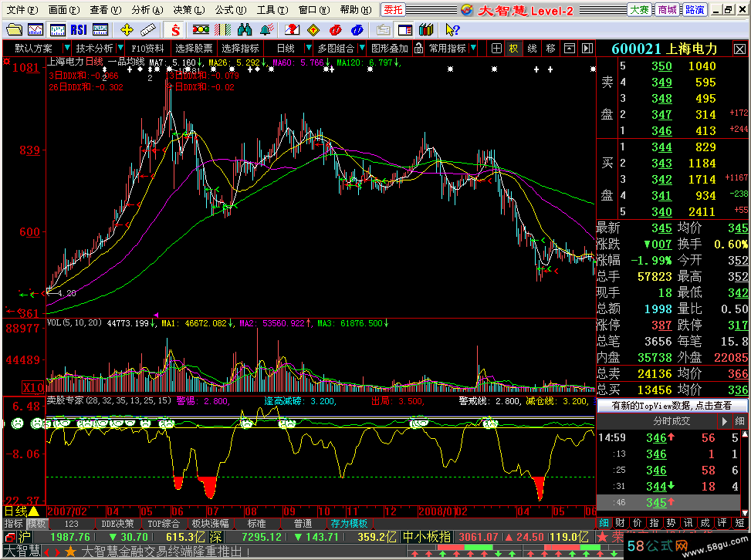This screenshot has width=751, height=560.
Task: Click the red question mark chart icon
Action: tap(292, 30)
